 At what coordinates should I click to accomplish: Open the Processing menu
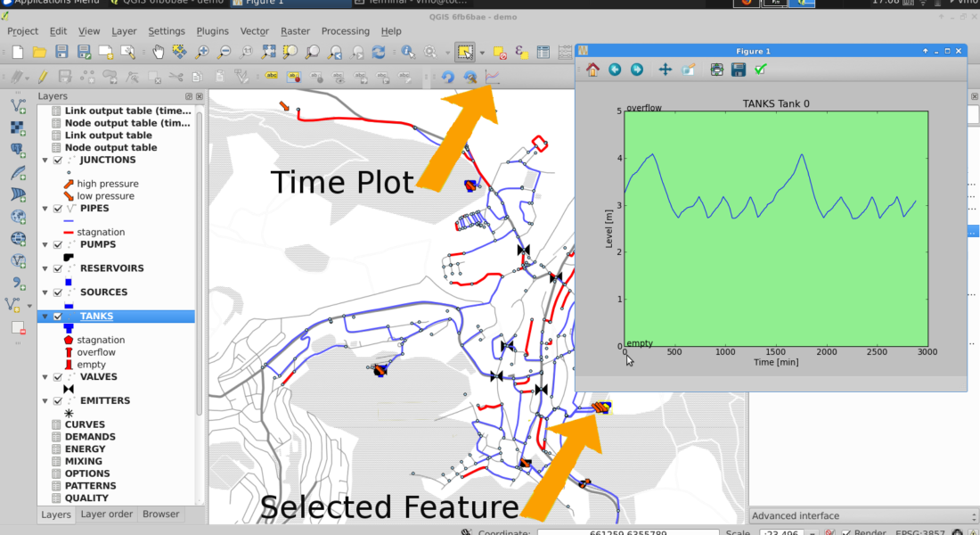[345, 30]
